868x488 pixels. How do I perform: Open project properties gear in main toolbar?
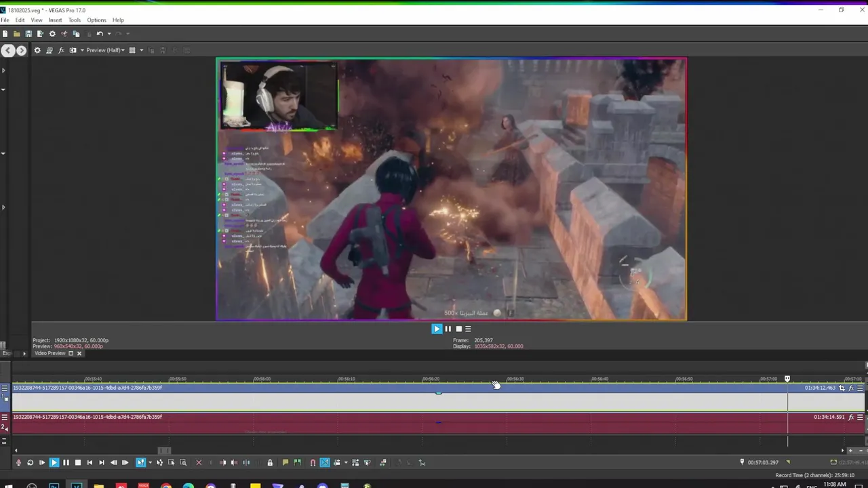tap(52, 34)
